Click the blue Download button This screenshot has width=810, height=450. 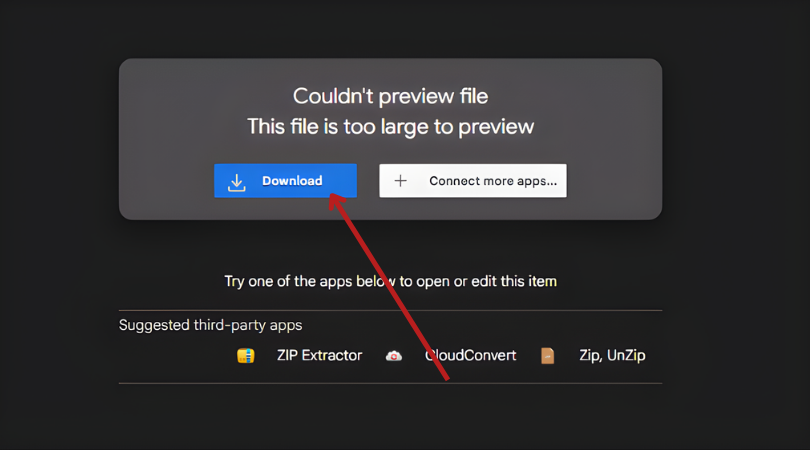(285, 181)
